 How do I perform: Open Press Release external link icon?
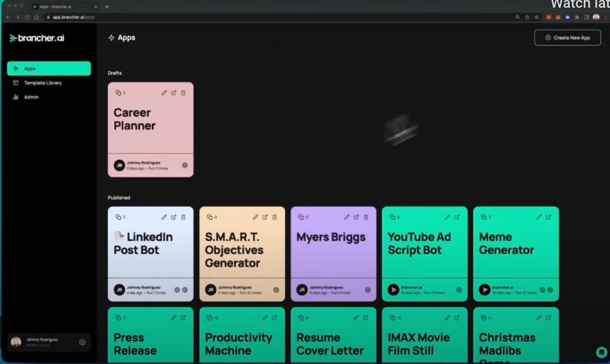coord(183,318)
